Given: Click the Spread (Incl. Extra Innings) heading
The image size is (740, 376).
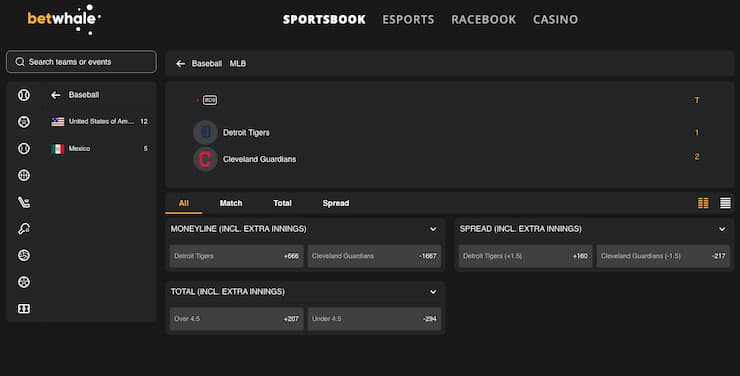Looking at the screenshot, I should point(521,229).
